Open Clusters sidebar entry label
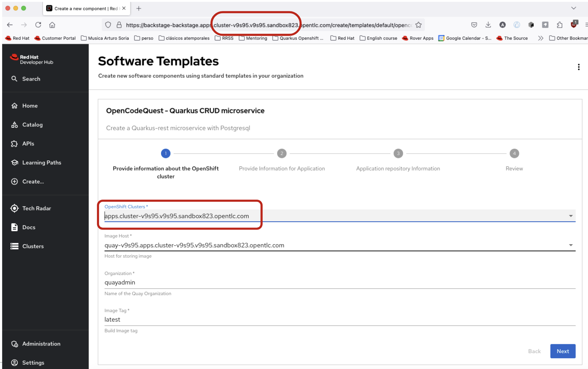The width and height of the screenshot is (588, 369). click(x=33, y=246)
